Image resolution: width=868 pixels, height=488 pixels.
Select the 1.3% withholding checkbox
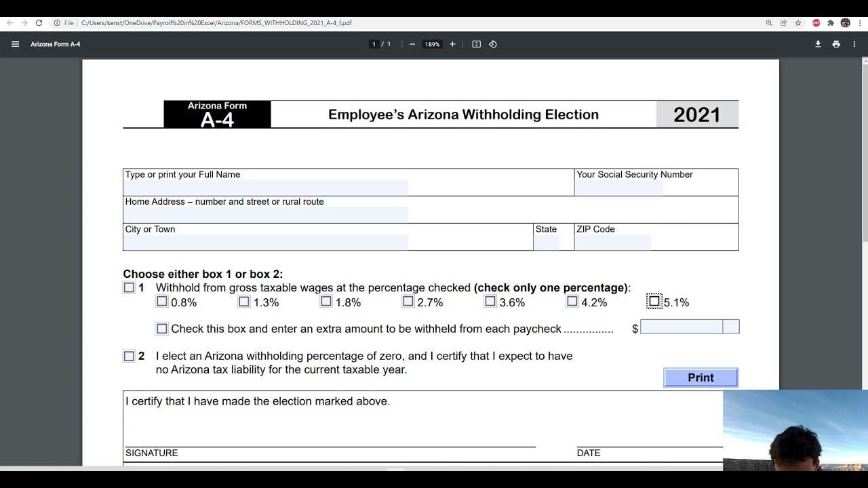(x=243, y=302)
